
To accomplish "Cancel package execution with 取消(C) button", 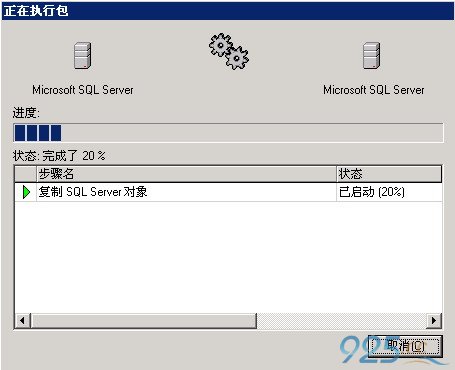I will (405, 346).
